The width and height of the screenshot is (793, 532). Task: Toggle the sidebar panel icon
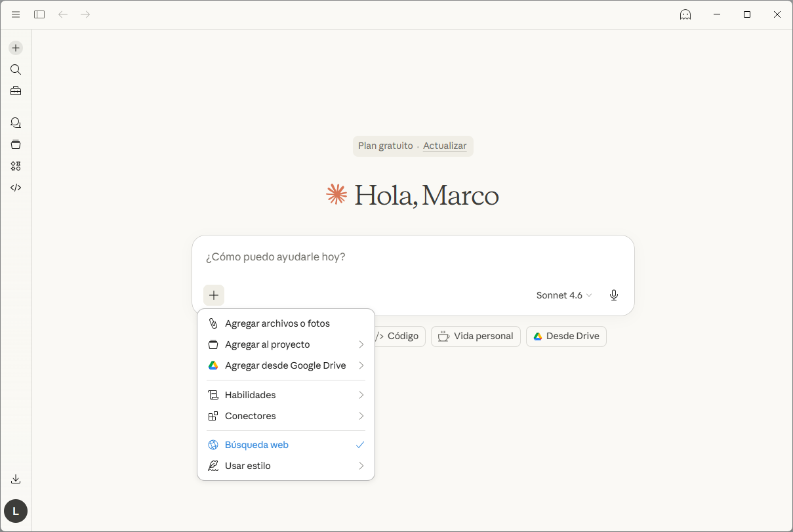coord(39,14)
